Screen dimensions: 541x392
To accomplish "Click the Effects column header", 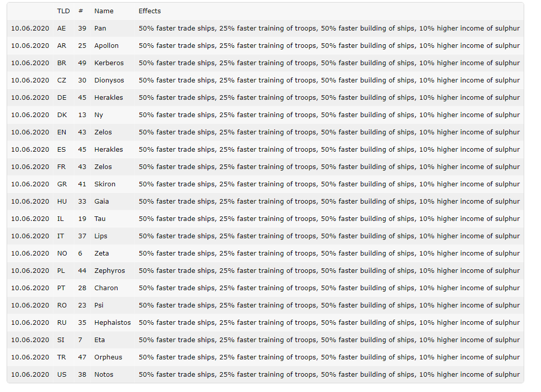I will point(150,11).
